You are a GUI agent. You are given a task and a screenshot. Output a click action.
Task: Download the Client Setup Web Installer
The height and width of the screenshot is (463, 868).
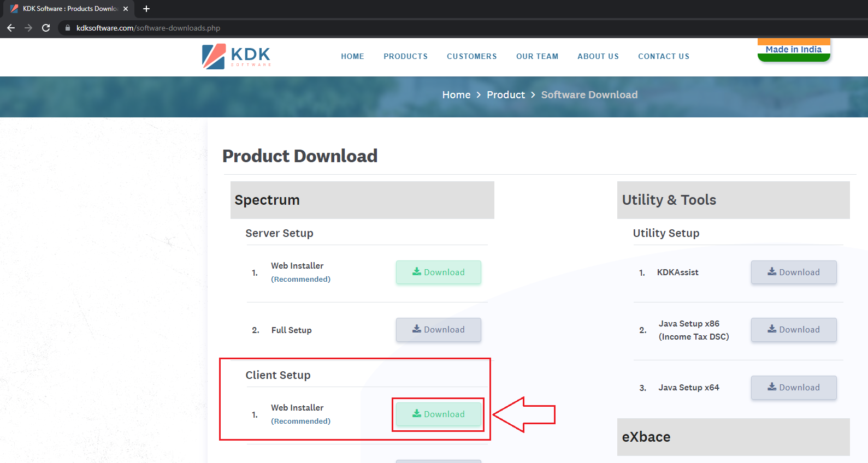coord(439,414)
